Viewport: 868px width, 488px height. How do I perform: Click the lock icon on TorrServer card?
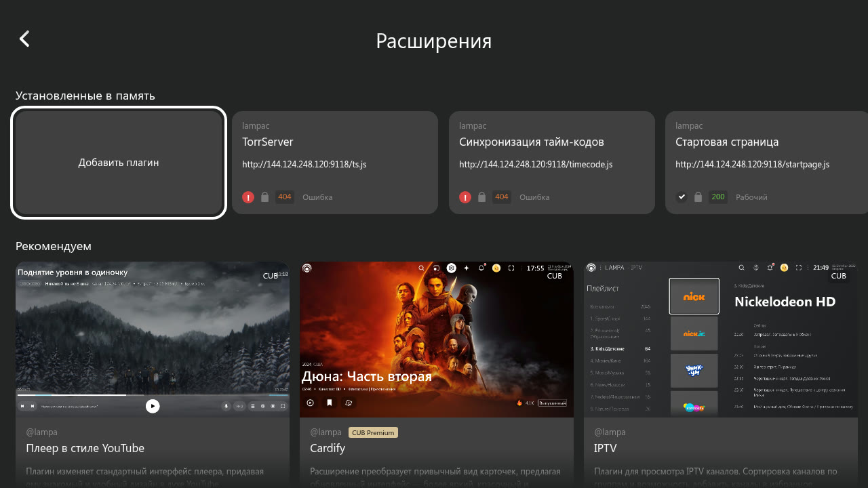click(x=264, y=197)
